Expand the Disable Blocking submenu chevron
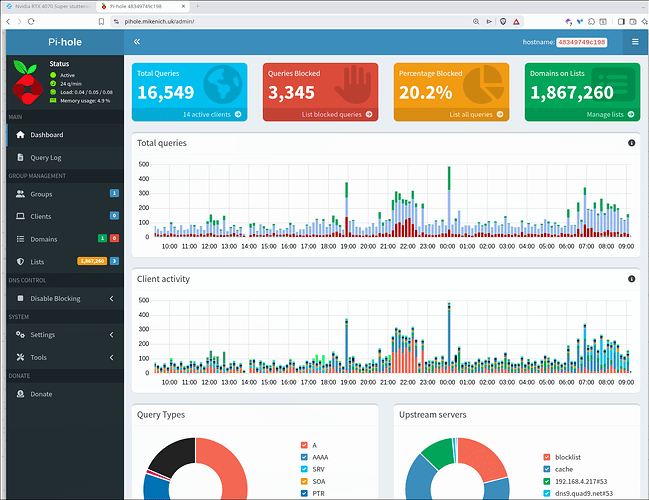The height and width of the screenshot is (500, 649). [111, 298]
